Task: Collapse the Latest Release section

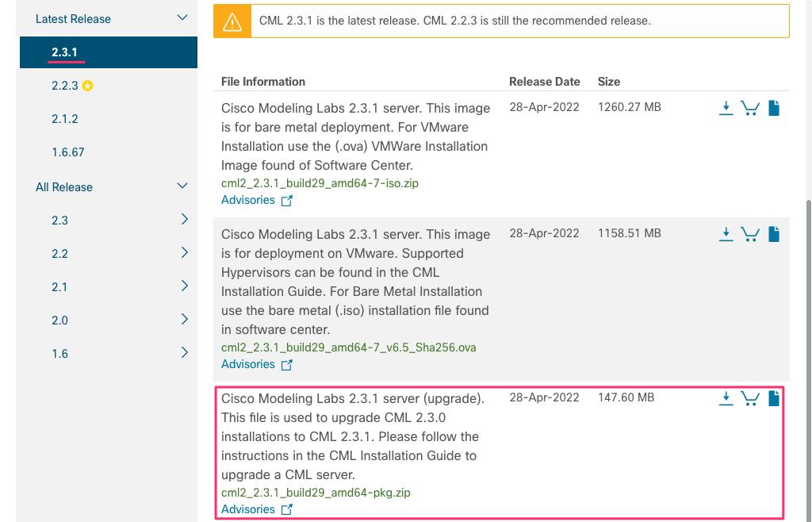Action: click(182, 18)
